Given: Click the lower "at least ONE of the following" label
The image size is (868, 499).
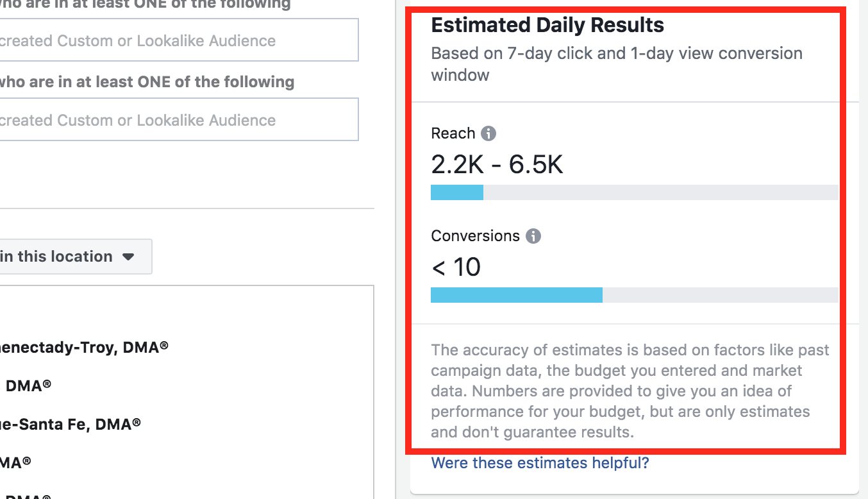Looking at the screenshot, I should point(146,82).
